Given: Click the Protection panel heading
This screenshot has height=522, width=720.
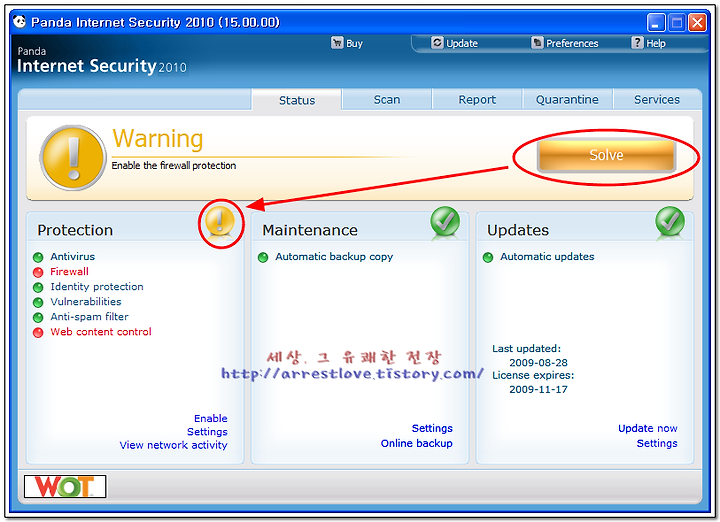Looking at the screenshot, I should 75,230.
